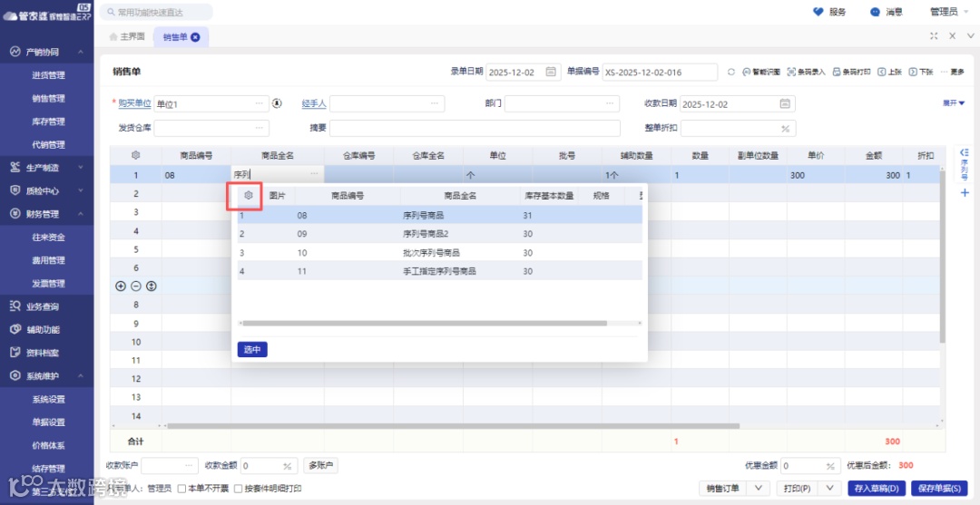Viewport: 980px width, 505px height.
Task: Click the main grid horizontal scrollbar
Action: click(x=453, y=426)
